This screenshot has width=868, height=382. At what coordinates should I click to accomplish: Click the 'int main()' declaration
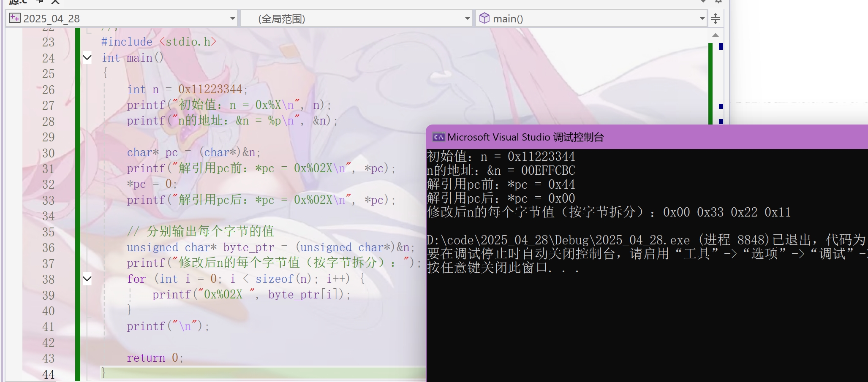[x=132, y=58]
